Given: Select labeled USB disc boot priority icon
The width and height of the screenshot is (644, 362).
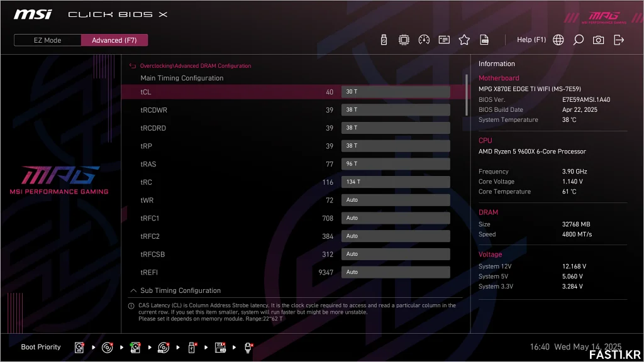Looking at the screenshot, I should [164, 348].
